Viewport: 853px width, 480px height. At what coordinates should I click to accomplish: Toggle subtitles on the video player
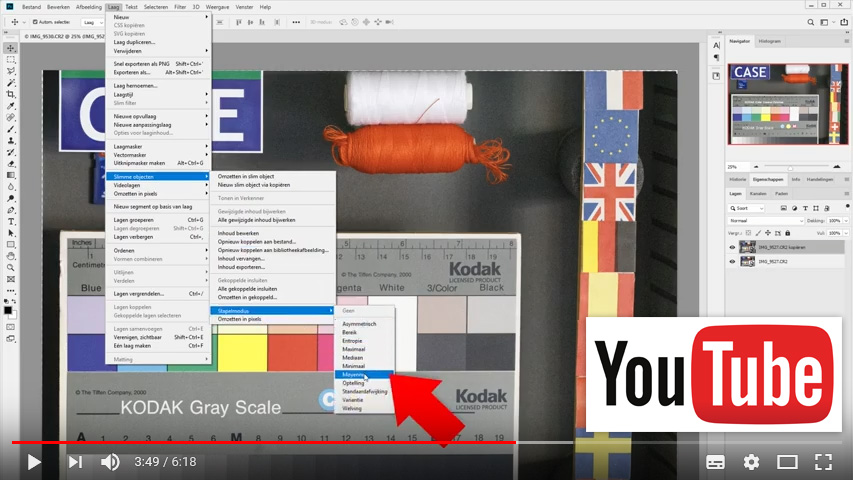point(715,462)
